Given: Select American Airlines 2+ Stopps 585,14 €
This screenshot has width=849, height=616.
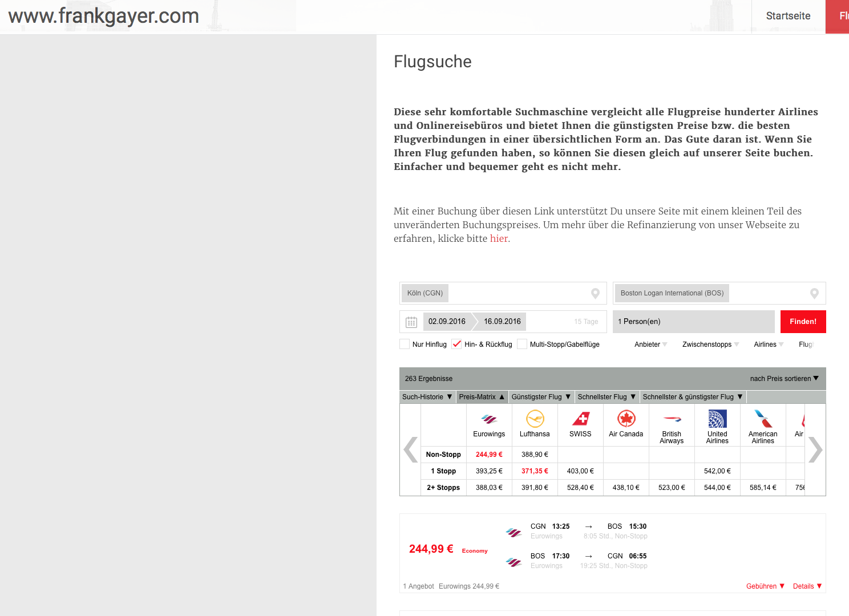Looking at the screenshot, I should (x=763, y=488).
